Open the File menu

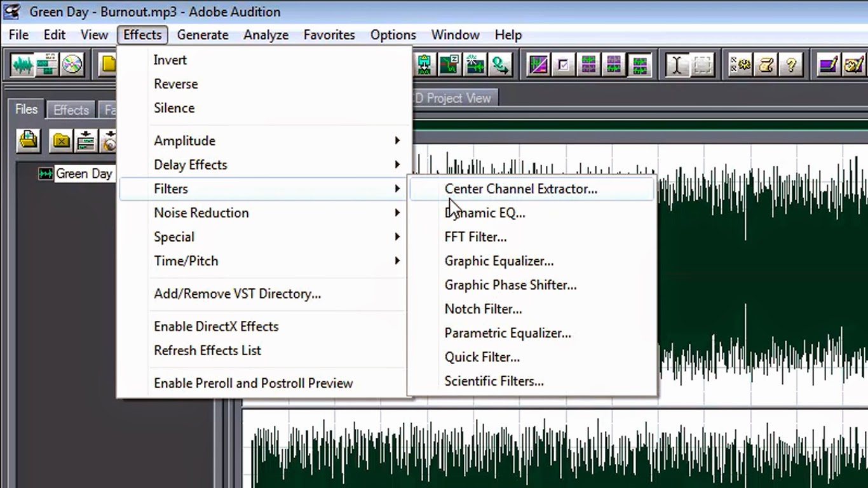click(18, 35)
